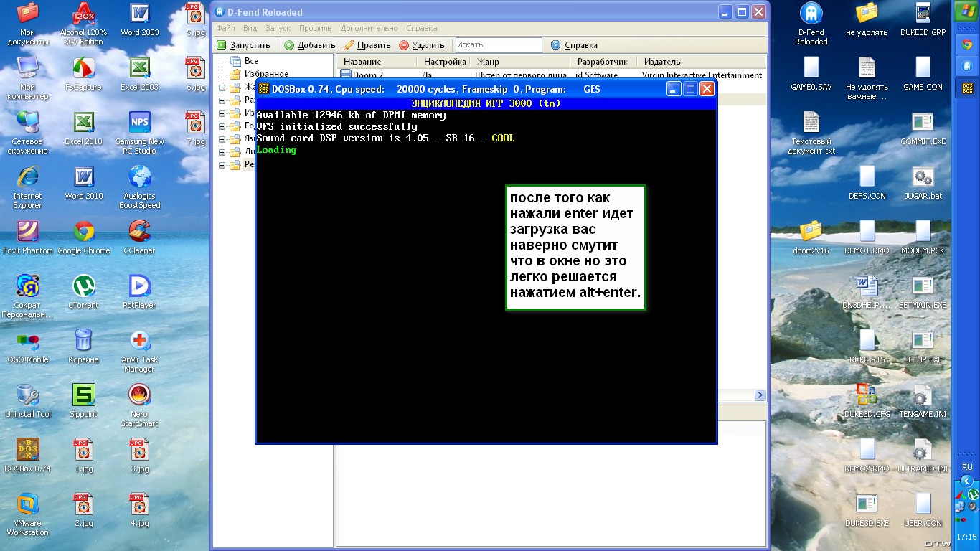Select the Alcohol 120% XCV Edition desktop icon
This screenshot has height=551, width=980.
tap(83, 24)
